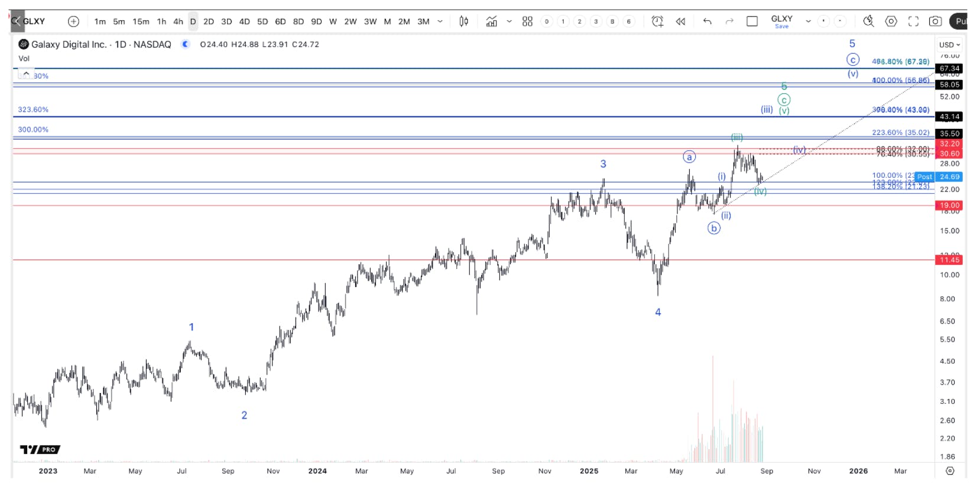Open the candlestick chart style selector
The height and width of the screenshot is (500, 980).
pyautogui.click(x=464, y=21)
